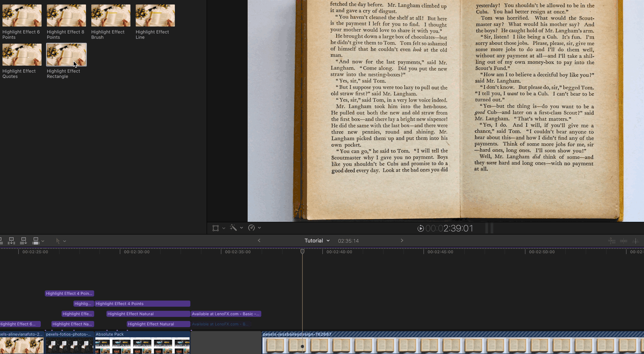Toggle the playhead icon left of skimming
644x354 pixels.
coord(611,241)
